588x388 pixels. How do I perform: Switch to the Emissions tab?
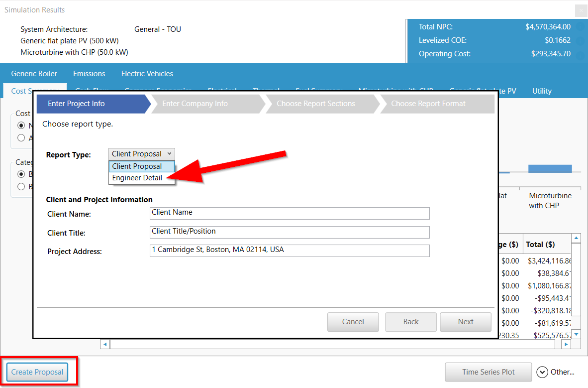[x=89, y=74]
